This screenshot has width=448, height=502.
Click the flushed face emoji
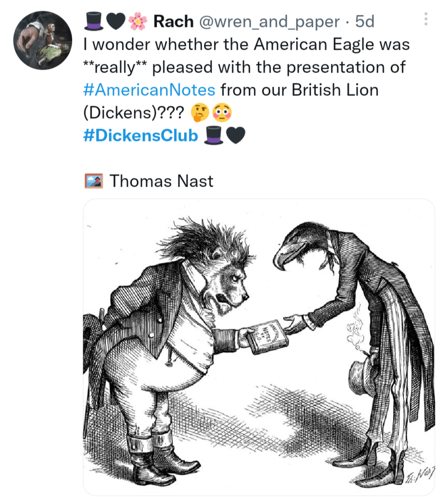click(x=221, y=113)
